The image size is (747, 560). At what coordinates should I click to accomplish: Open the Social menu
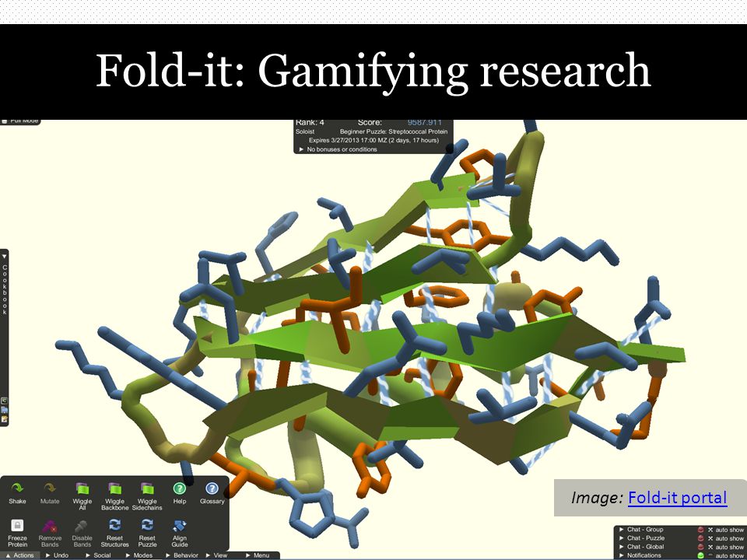tap(98, 555)
